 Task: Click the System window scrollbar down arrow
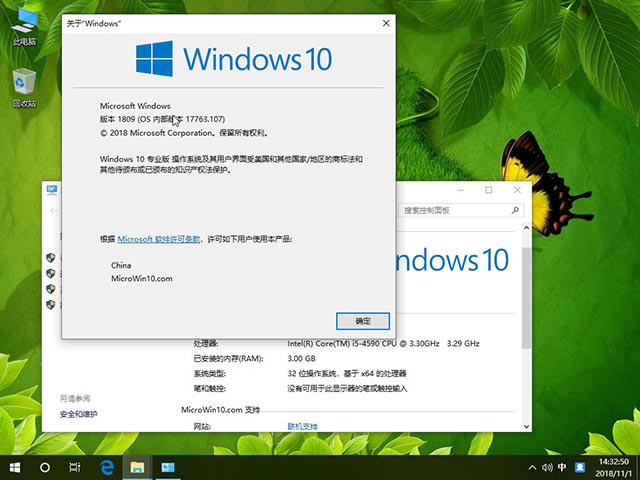pos(527,427)
